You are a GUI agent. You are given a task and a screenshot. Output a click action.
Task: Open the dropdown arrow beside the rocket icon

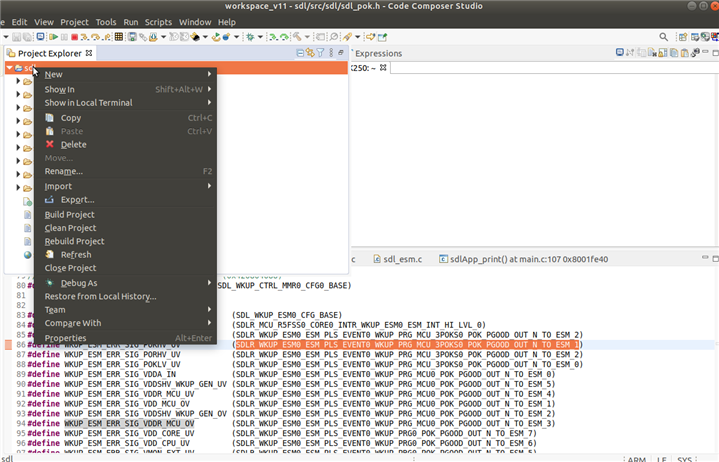(x=358, y=37)
